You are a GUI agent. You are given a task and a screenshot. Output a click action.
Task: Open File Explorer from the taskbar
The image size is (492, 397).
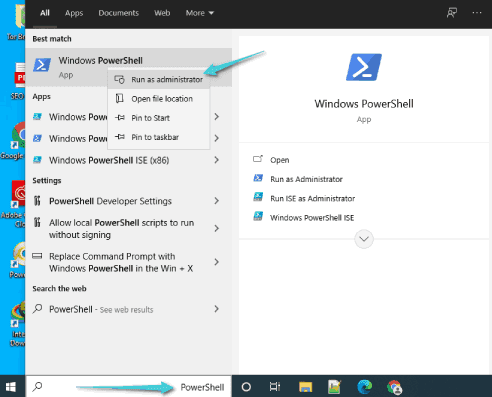(305, 387)
